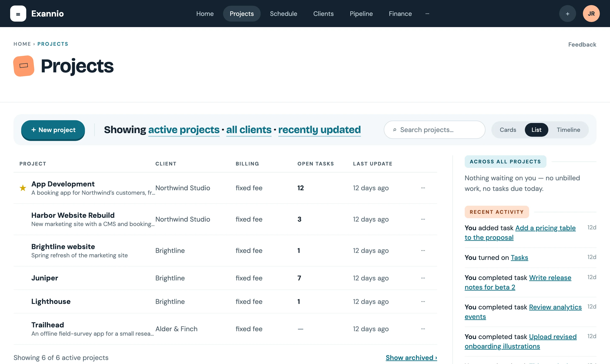Open the Tasks link in recent activity
610x364 pixels.
click(x=519, y=258)
